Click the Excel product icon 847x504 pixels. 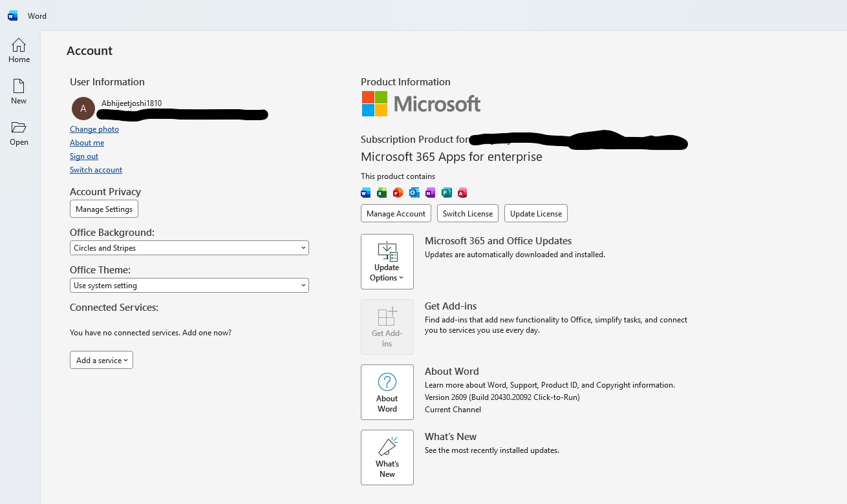(x=382, y=193)
